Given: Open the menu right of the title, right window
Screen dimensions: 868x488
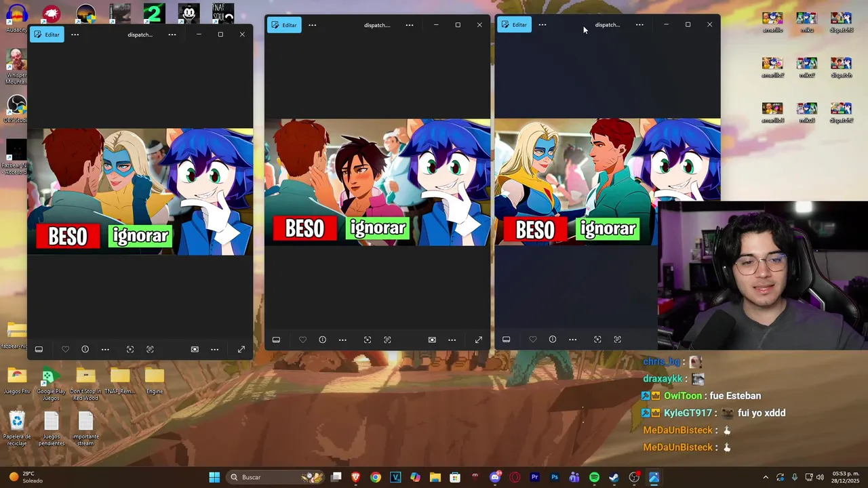Looking at the screenshot, I should (639, 25).
